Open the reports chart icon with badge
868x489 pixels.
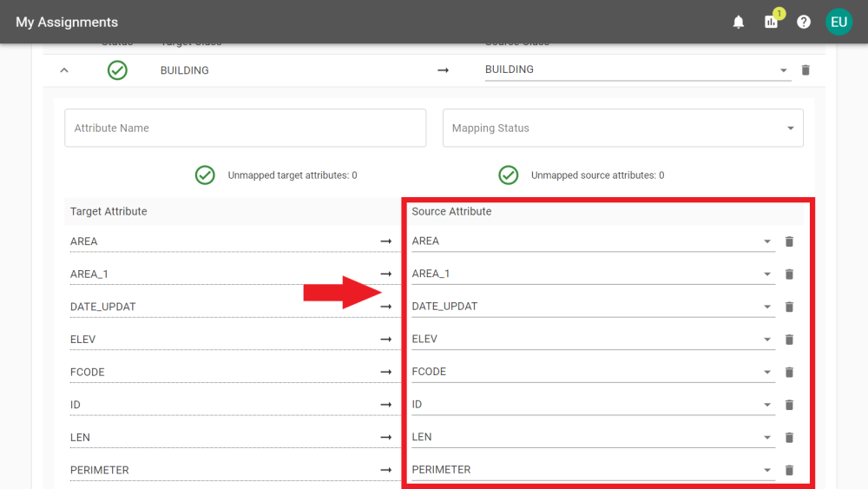(x=771, y=22)
